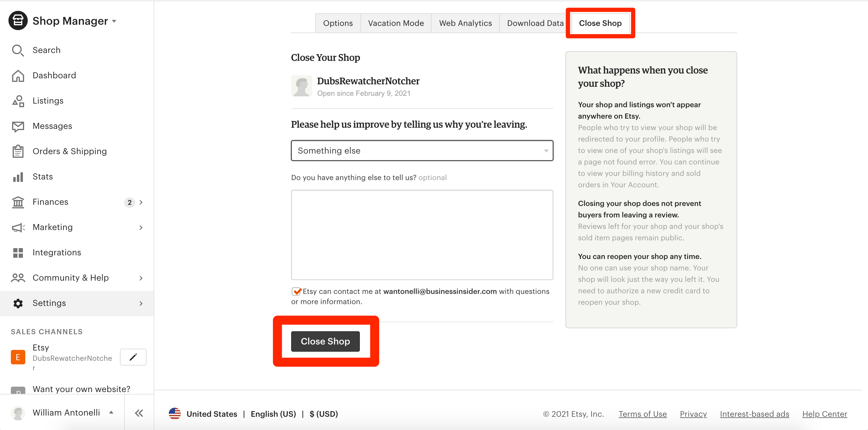868x430 pixels.
Task: Switch to the Vacation Mode tab
Action: pyautogui.click(x=396, y=23)
